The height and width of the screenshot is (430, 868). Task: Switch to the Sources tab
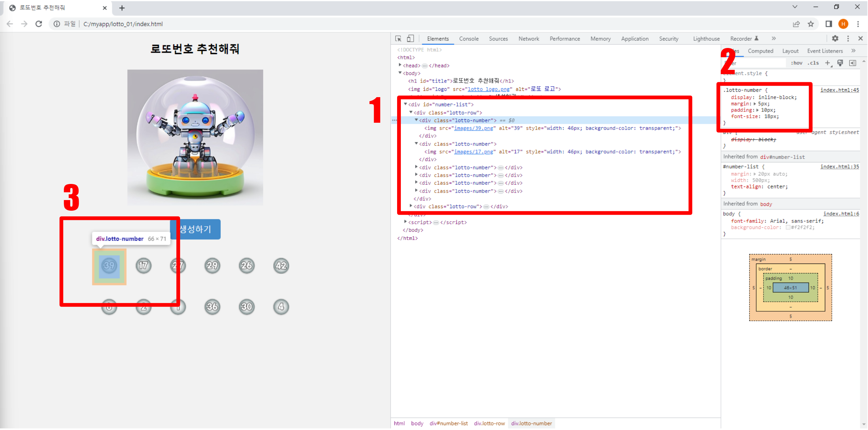(x=498, y=39)
